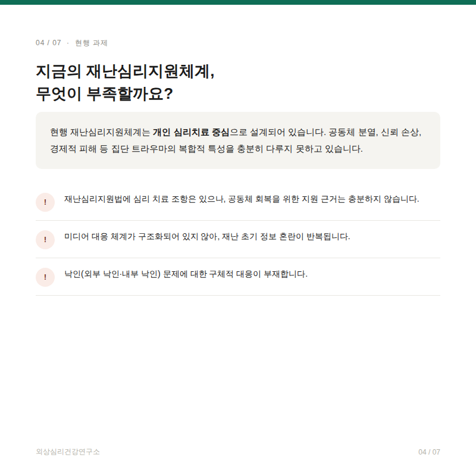The image size is (476, 476).
Task: Select text 재난심리지원법에 심리 치료 조항은 있으나
Action: click(x=145, y=199)
